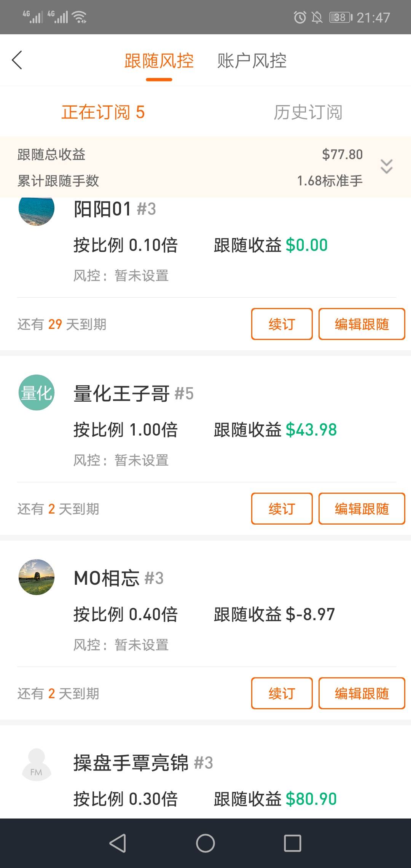Open 历史订阅 subscription list
Viewport: 411px width, 868px height.
308,112
